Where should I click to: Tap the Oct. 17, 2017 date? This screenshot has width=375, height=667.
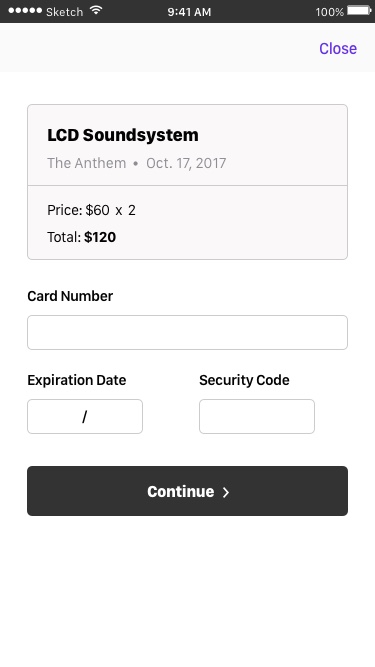pyautogui.click(x=186, y=163)
